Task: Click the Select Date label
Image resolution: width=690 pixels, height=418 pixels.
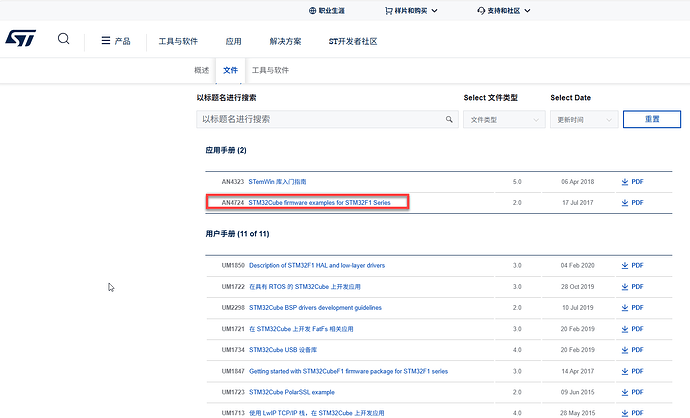Action: pyautogui.click(x=570, y=98)
